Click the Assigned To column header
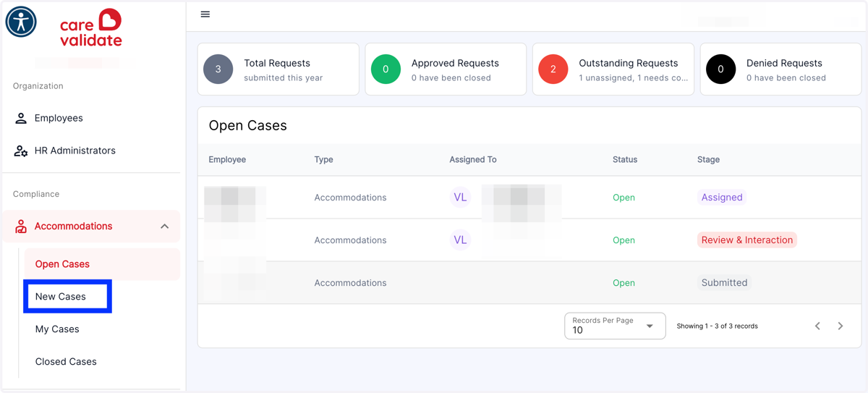The height and width of the screenshot is (393, 868). (473, 159)
